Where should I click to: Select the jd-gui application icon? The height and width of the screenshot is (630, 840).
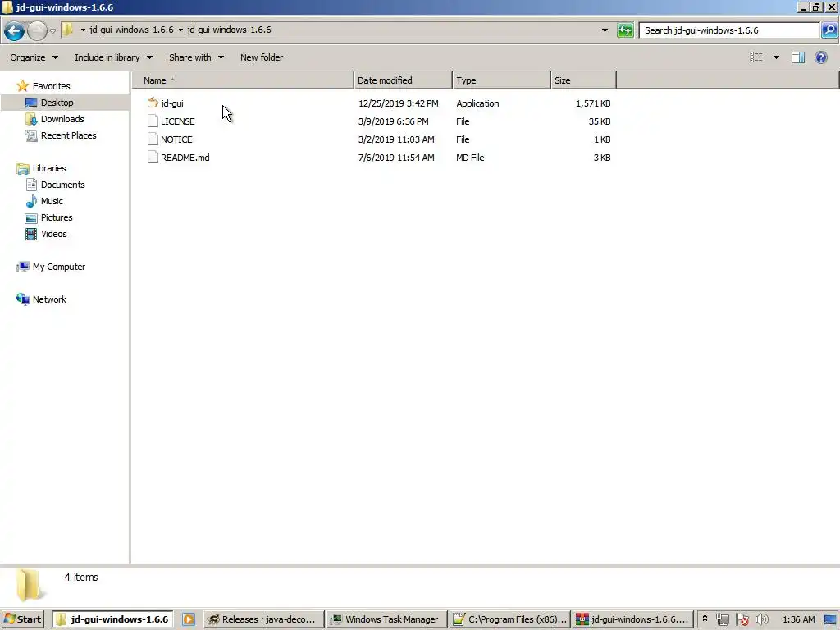(153, 103)
